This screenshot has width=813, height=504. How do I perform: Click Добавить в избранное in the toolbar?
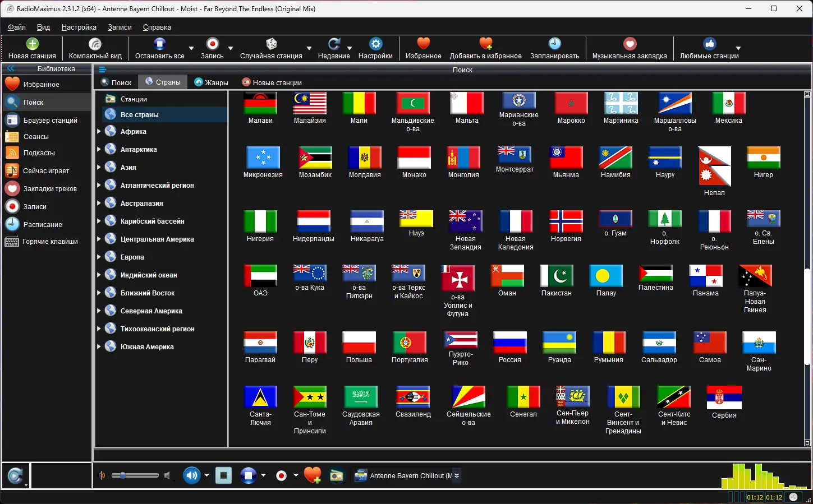[485, 48]
